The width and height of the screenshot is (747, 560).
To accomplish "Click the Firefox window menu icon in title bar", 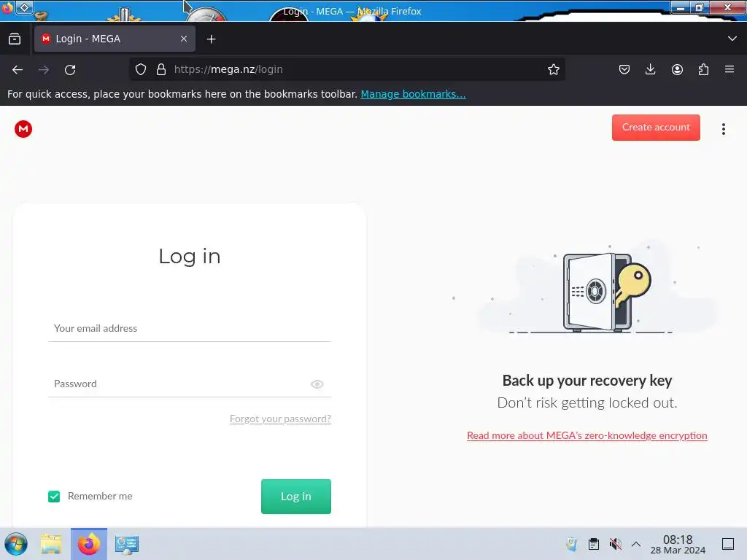I will tap(7, 7).
